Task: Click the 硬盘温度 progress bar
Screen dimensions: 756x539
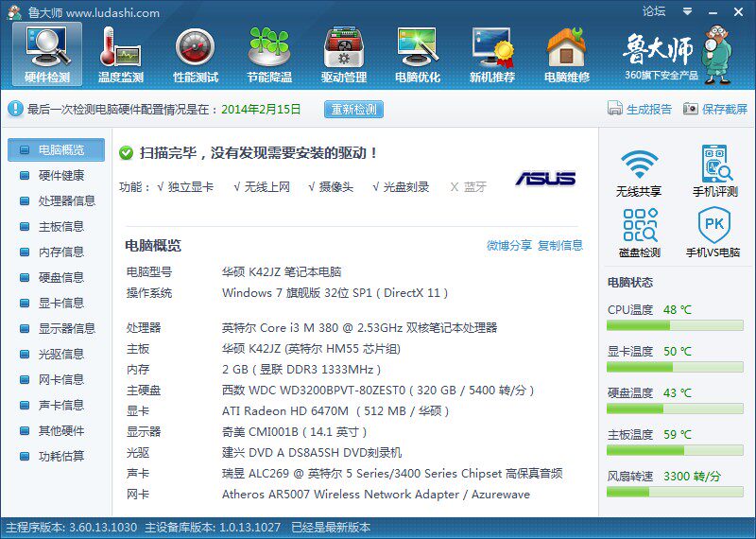Action: [675, 409]
